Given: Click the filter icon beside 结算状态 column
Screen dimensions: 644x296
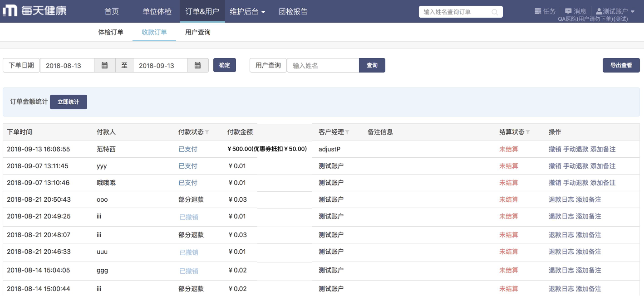Looking at the screenshot, I should click(x=528, y=132).
